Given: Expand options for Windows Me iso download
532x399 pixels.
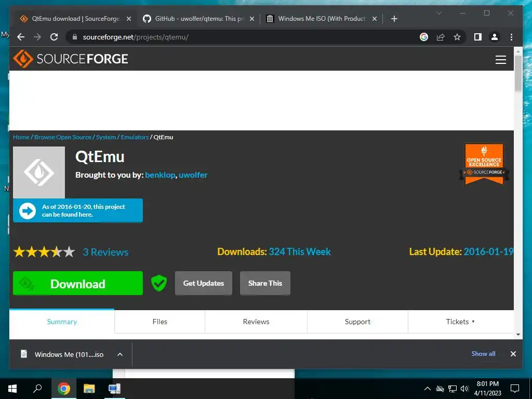Looking at the screenshot, I should coord(120,354).
